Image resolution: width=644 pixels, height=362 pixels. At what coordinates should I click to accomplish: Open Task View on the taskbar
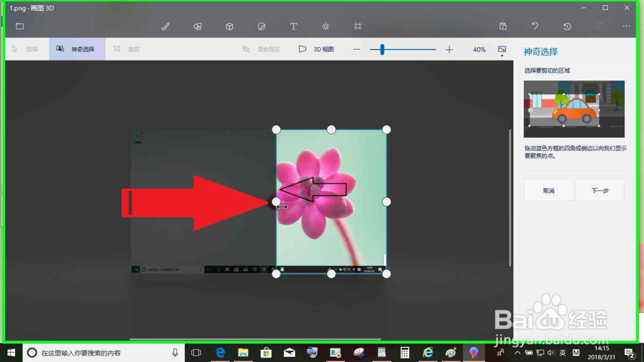pyautogui.click(x=196, y=352)
